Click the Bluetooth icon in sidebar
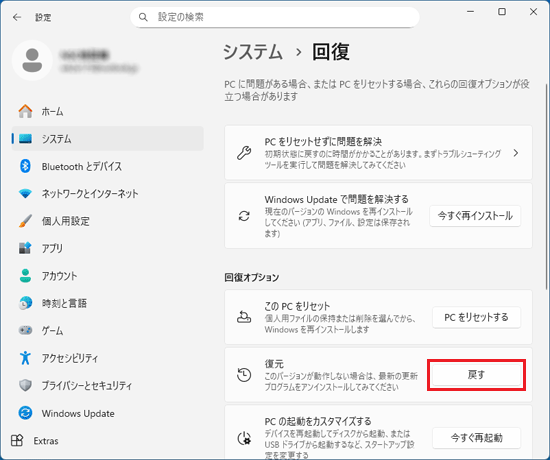 click(x=25, y=166)
